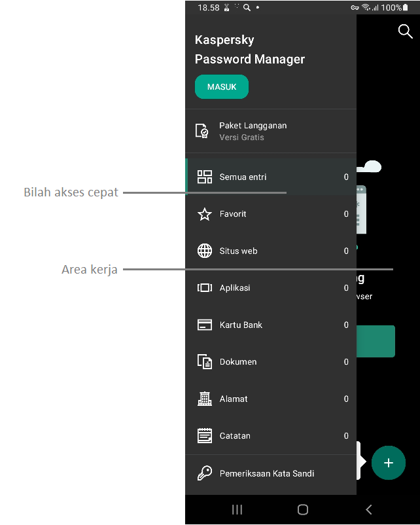
Task: Tap the Android back navigation button
Action: tap(369, 509)
